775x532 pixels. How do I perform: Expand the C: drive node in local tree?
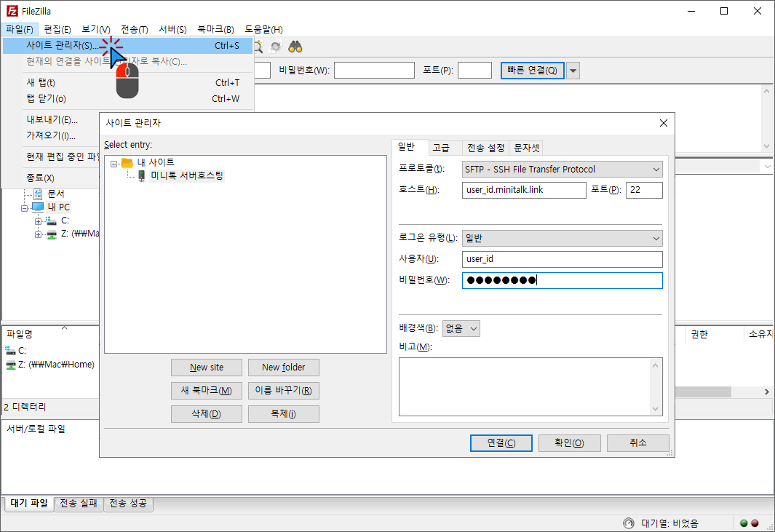pyautogui.click(x=38, y=221)
